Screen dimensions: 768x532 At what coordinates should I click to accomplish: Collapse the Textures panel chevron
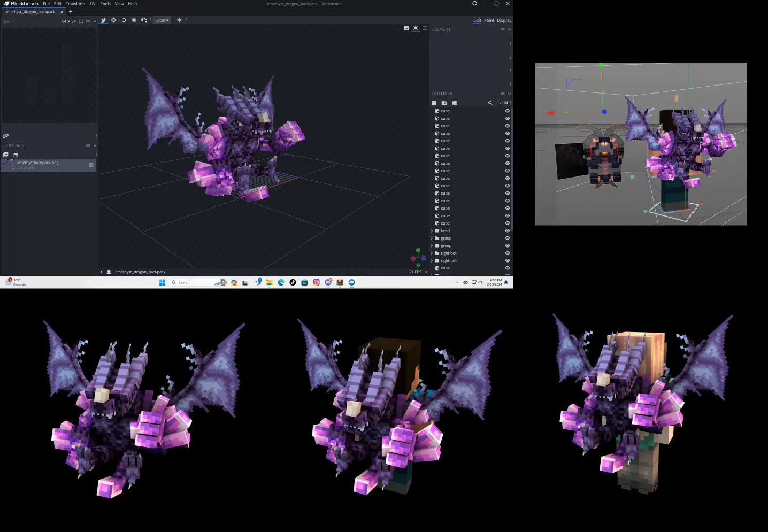95,145
